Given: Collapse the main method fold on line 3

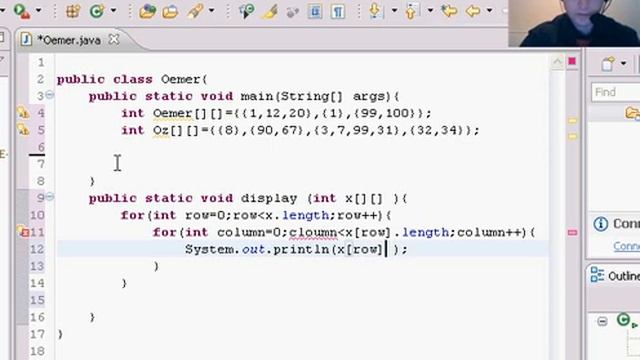Looking at the screenshot, I should [50, 95].
